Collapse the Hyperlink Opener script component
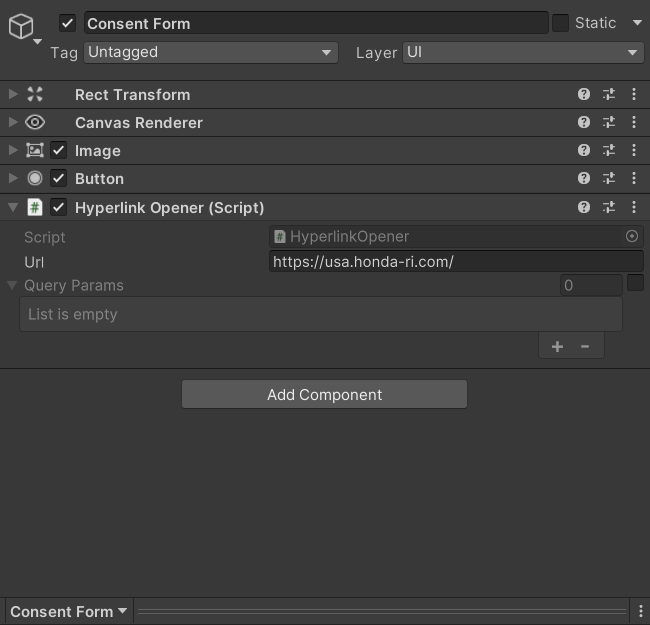Viewport: 650px width, 625px height. (13, 207)
